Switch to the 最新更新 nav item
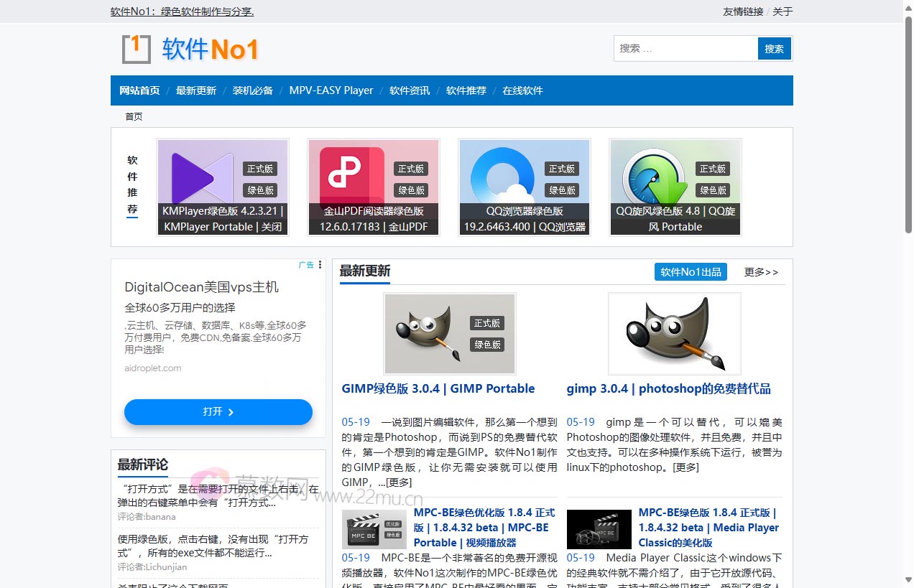Viewport: 914px width, 588px height. (x=195, y=90)
